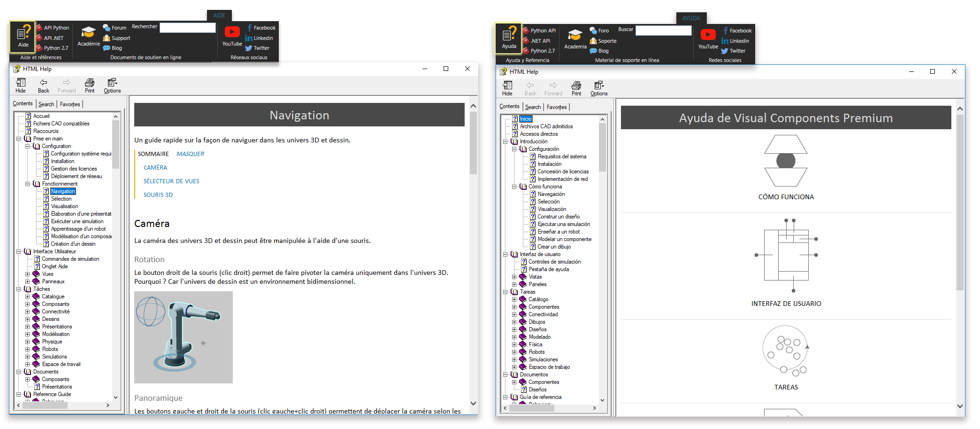Viewport: 980px width, 429px height.
Task: Select Raccourcis topic in French tree
Action: coord(46,131)
